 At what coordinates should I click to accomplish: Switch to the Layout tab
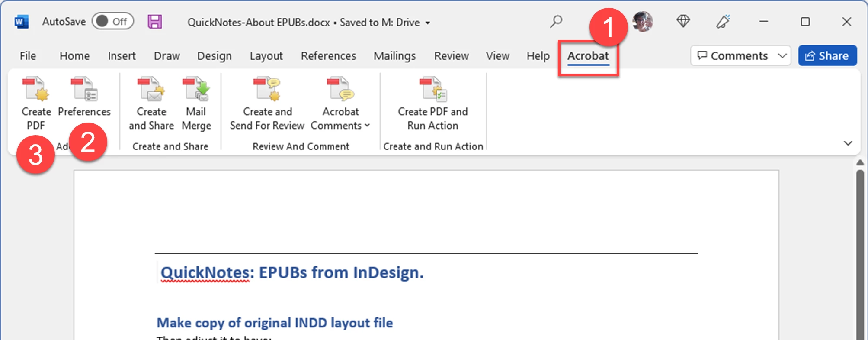coord(266,56)
